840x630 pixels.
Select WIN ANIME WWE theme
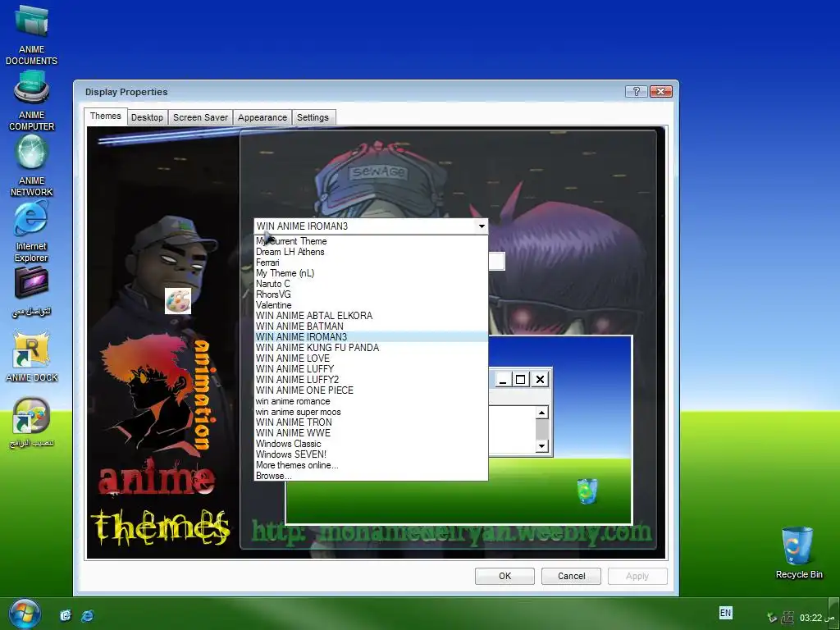click(x=371, y=433)
